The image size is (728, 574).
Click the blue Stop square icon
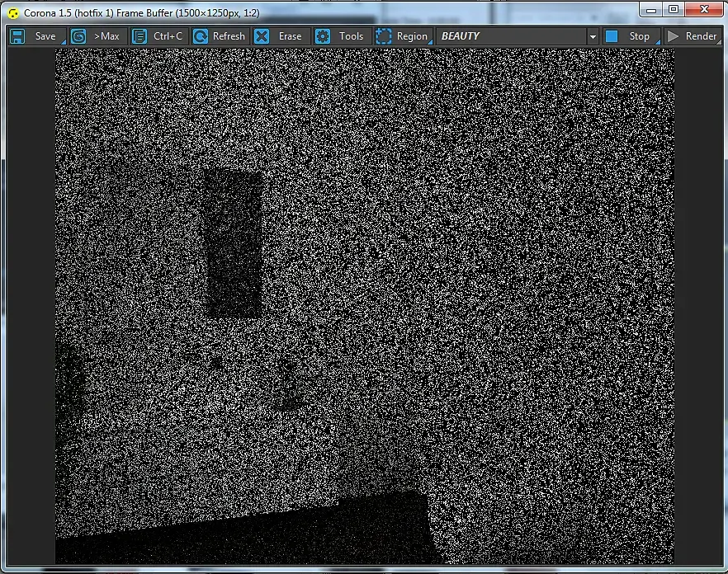(x=612, y=36)
